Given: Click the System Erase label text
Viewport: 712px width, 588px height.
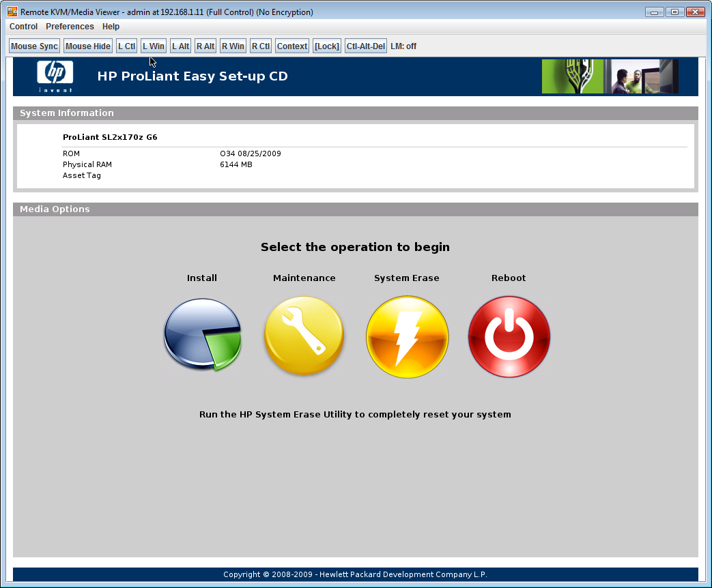Looking at the screenshot, I should [407, 278].
